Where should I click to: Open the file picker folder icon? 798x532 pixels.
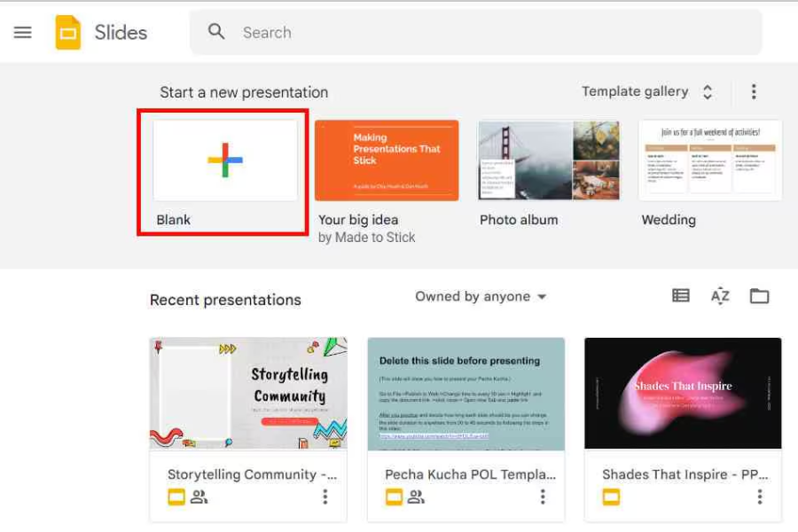pos(759,296)
